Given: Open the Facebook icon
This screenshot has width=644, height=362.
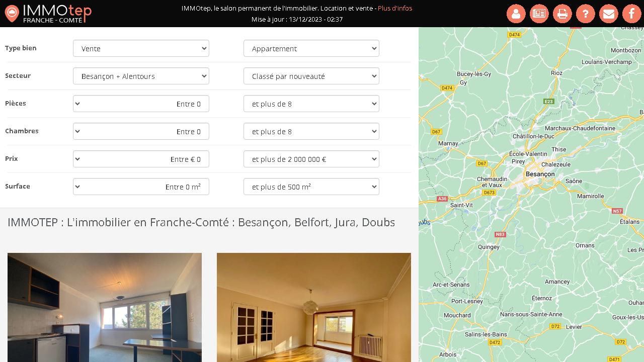Looking at the screenshot, I should tap(632, 14).
